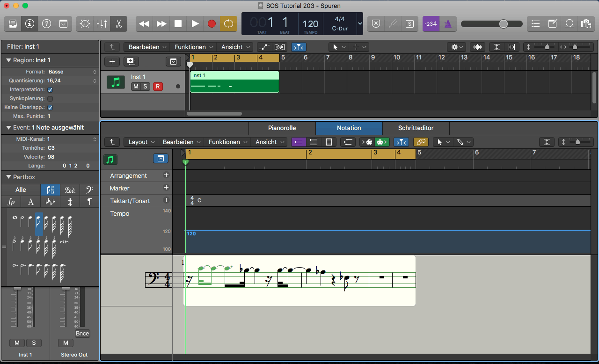Open the Layout dropdown
Viewport: 599px width, 364px height.
[x=140, y=142]
